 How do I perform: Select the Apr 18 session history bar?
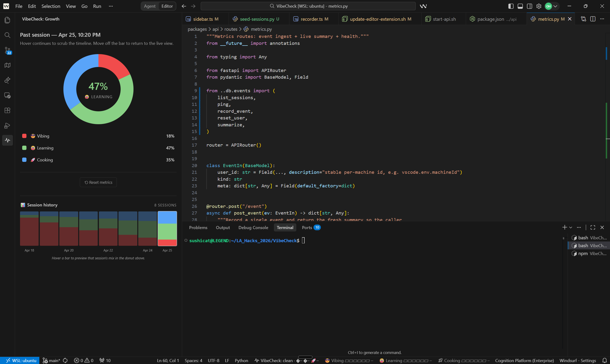coord(29,228)
